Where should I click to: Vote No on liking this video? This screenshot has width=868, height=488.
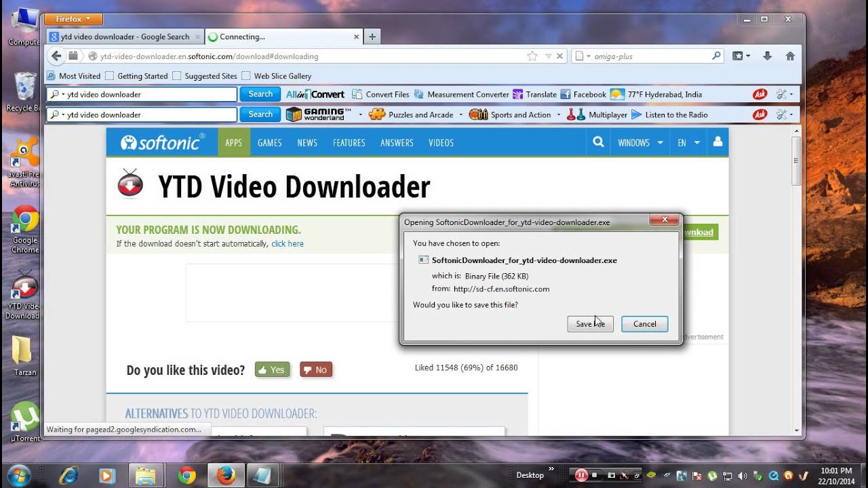(316, 369)
